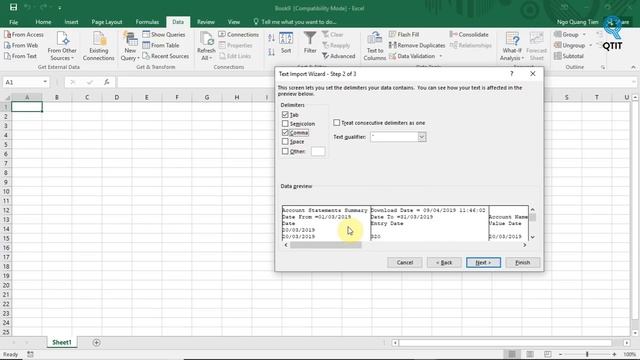The width and height of the screenshot is (640, 360).
Task: Click Cancel in Text Import Wizard
Action: [x=404, y=262]
